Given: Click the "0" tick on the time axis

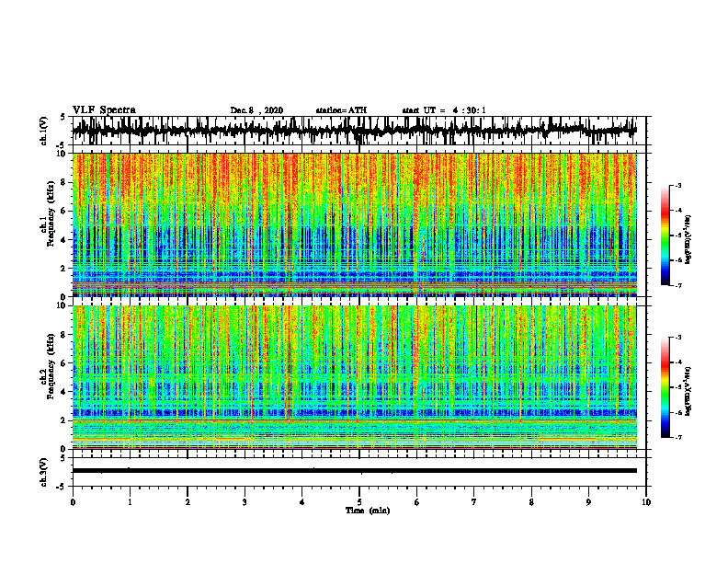Looking at the screenshot, I should 73,502.
